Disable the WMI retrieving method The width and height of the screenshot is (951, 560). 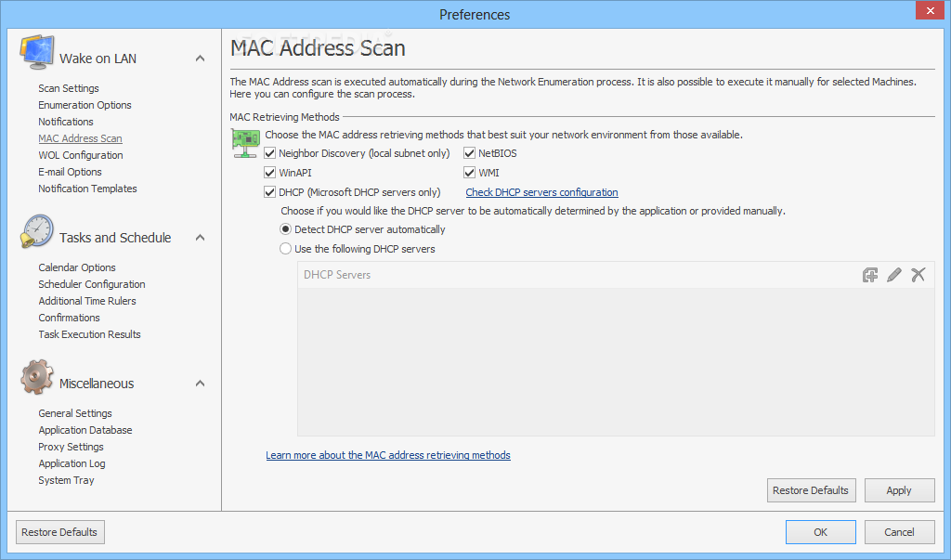[x=470, y=173]
